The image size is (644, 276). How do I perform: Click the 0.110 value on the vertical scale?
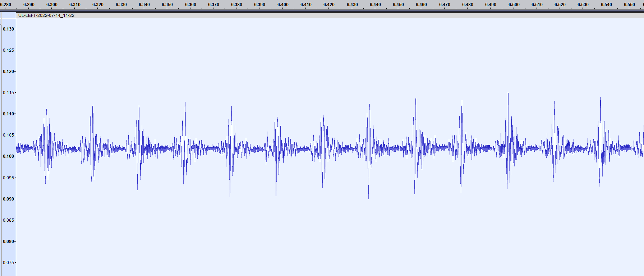pos(9,114)
